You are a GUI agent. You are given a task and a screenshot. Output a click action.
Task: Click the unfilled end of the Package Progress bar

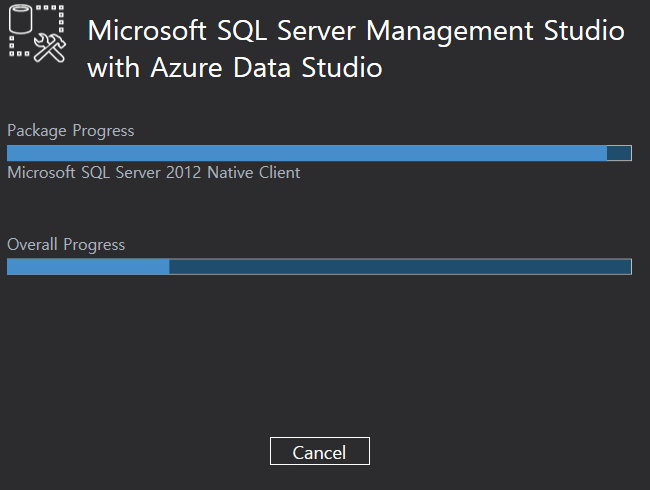[619, 153]
